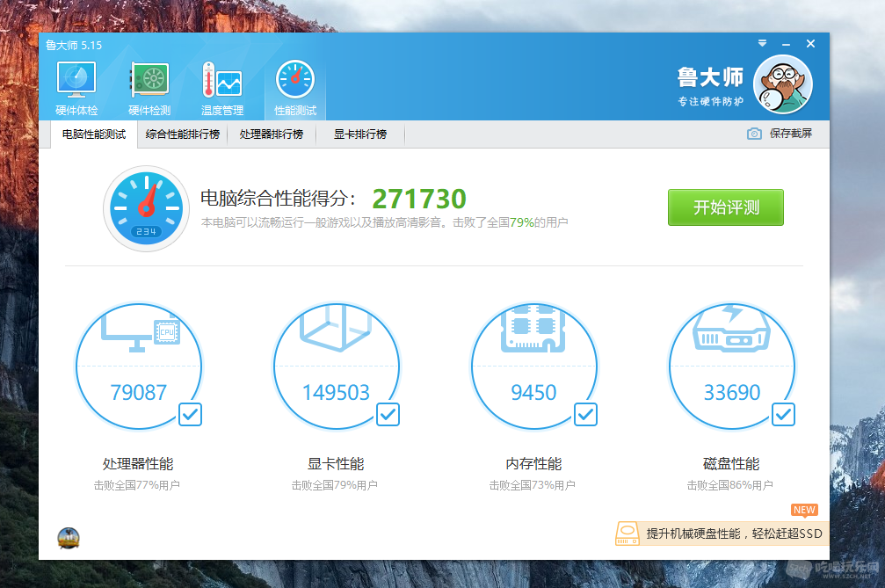
Task: Click the hard disk icon in the SSD banner
Action: (627, 534)
